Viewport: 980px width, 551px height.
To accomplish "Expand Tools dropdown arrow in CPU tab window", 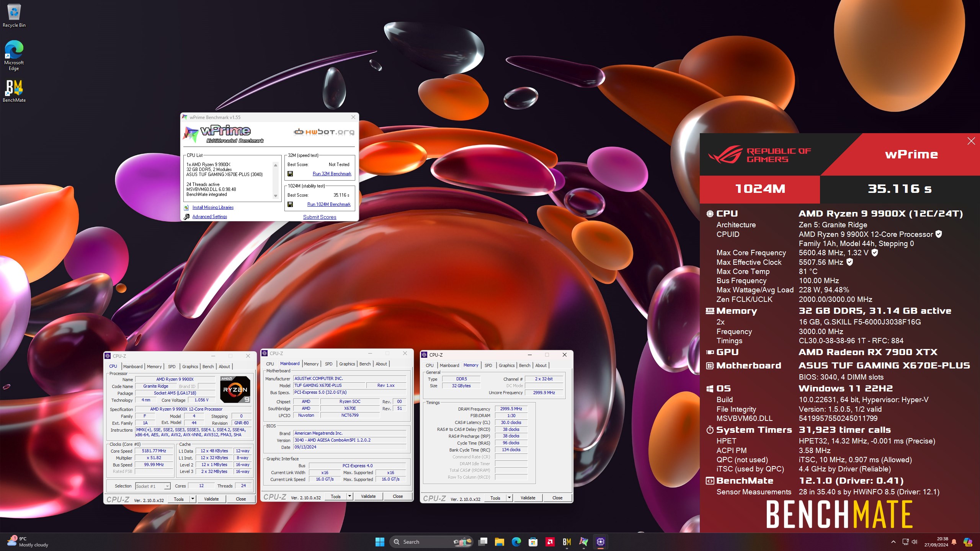I will pos(193,499).
